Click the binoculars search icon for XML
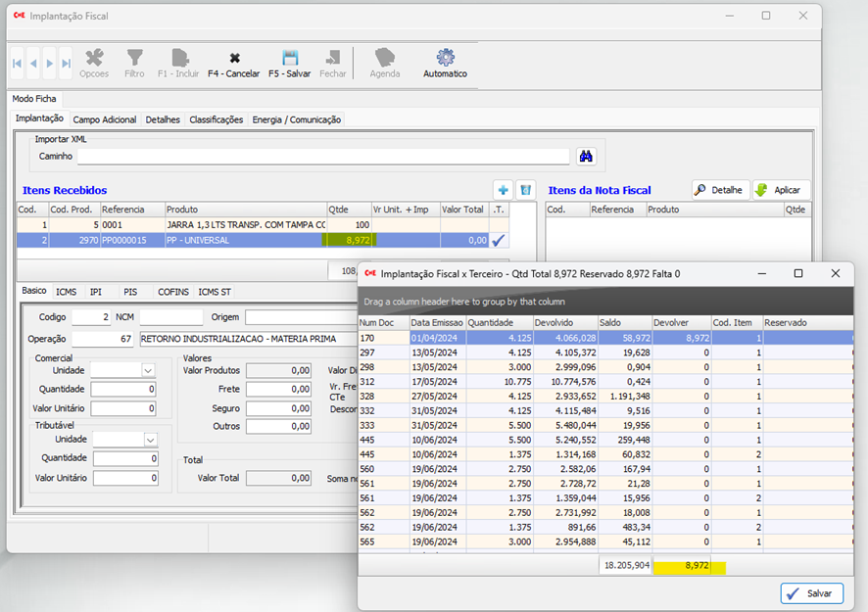 click(586, 156)
